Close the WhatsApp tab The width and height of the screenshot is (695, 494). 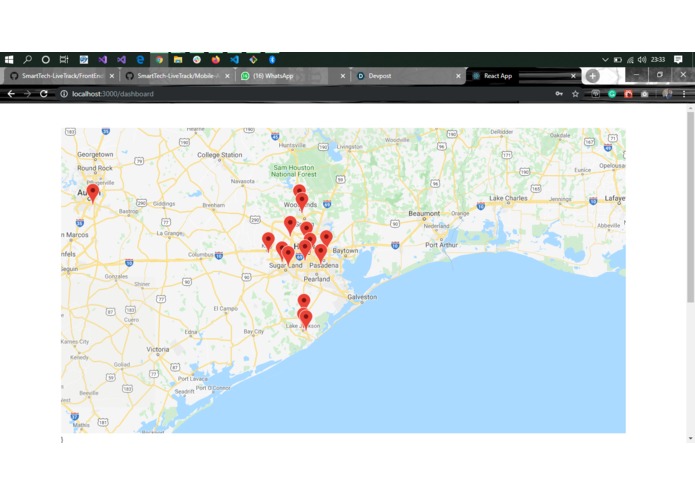(343, 76)
